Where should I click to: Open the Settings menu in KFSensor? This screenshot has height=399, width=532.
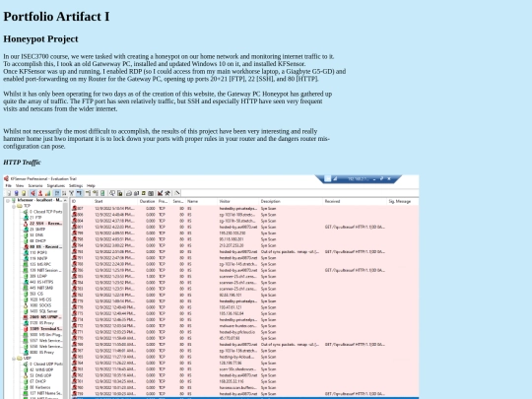[76, 185]
